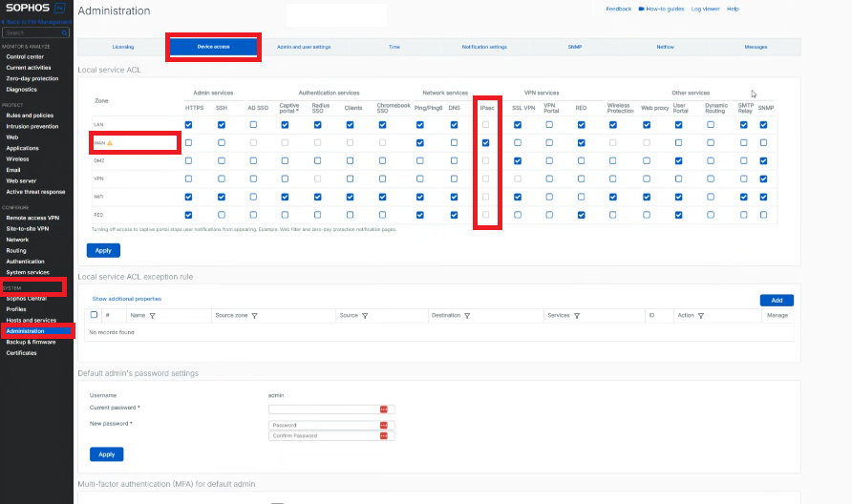Switch to the Admin and user settings tab
The width and height of the screenshot is (852, 504).
tap(304, 48)
